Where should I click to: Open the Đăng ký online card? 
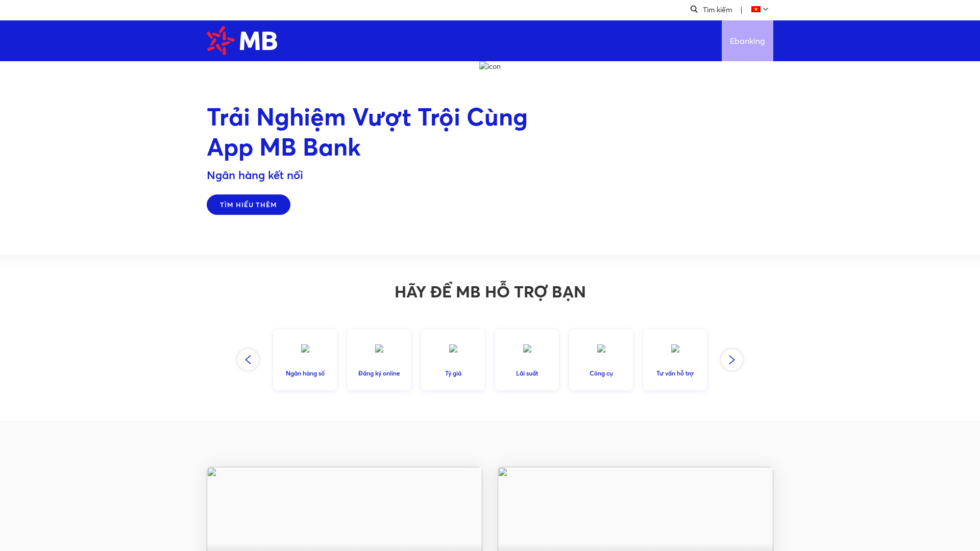[x=379, y=360]
